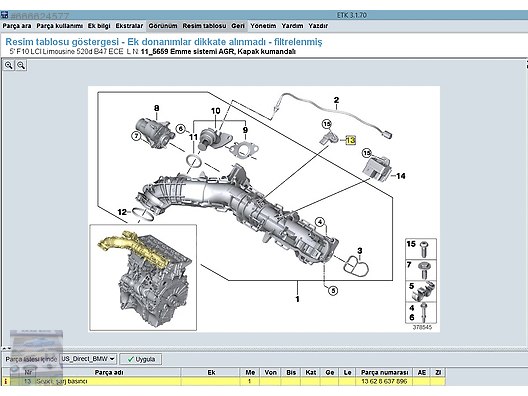Click the Geri menu item

pos(238,26)
